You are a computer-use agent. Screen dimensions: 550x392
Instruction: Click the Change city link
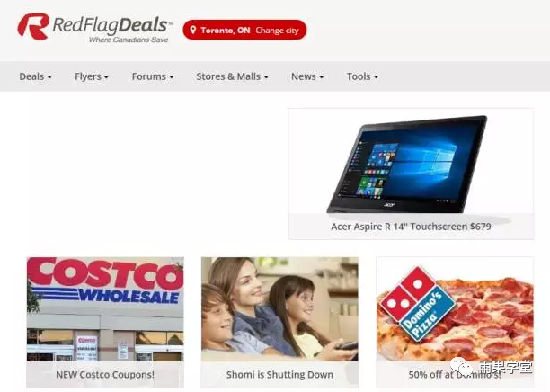click(277, 31)
